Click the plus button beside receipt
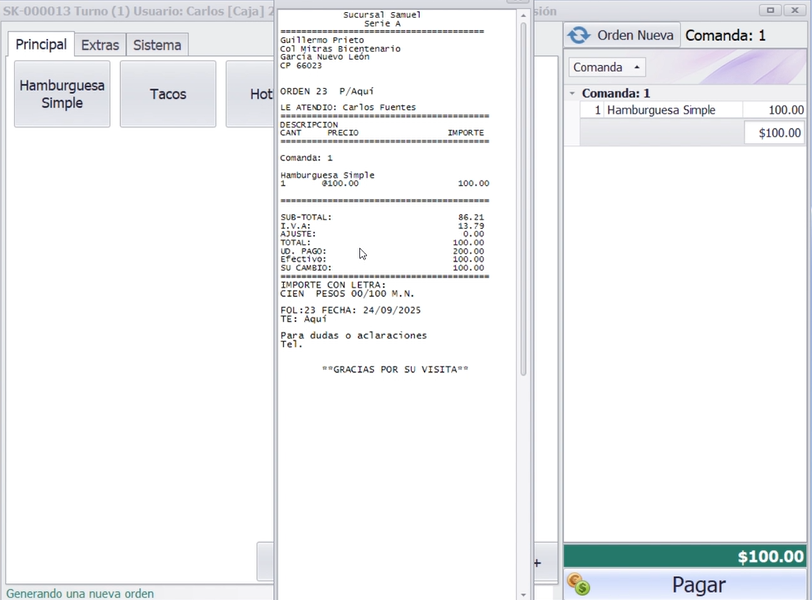Viewport: 812px width, 600px height. pos(537,563)
